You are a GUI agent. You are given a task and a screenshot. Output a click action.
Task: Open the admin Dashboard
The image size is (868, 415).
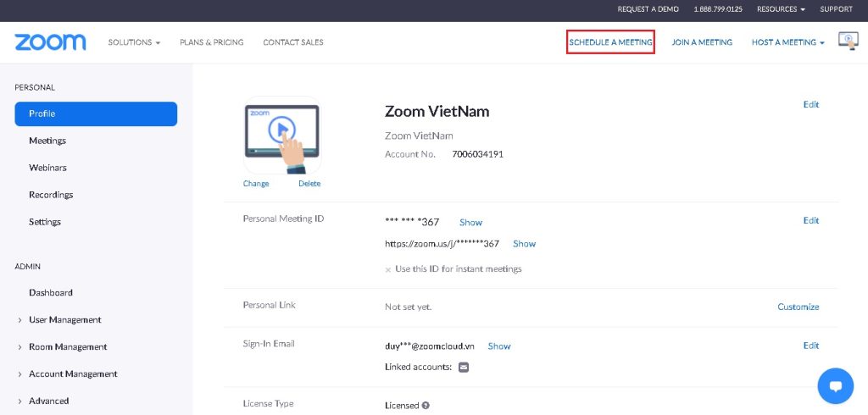(x=51, y=293)
